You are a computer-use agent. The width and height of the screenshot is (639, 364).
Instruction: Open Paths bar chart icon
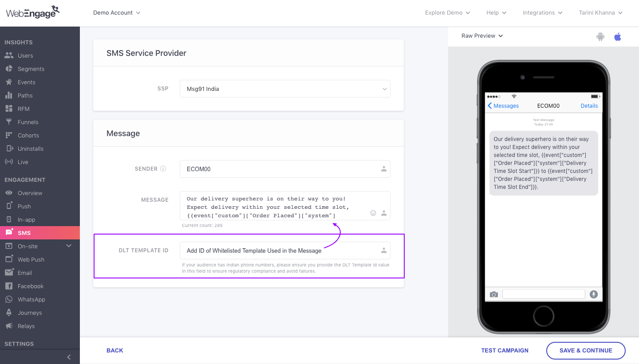(x=9, y=95)
